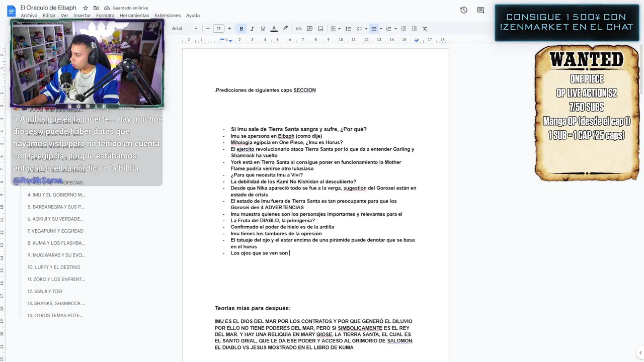Image resolution: width=644 pixels, height=362 pixels.
Task: Open text alignment options
Action: pyautogui.click(x=335, y=29)
